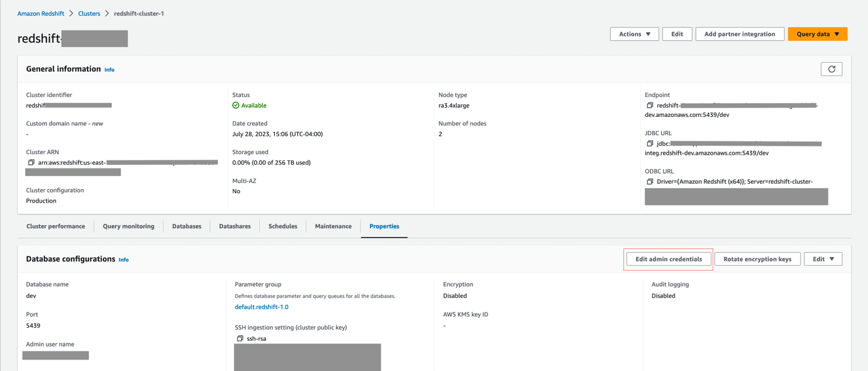Click the database name value dev
The image size is (868, 371).
[31, 296]
